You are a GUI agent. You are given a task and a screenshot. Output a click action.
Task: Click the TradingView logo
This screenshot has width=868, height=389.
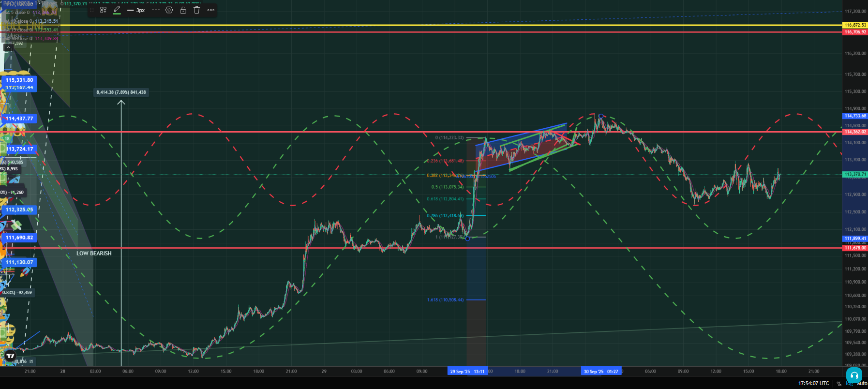pos(10,356)
